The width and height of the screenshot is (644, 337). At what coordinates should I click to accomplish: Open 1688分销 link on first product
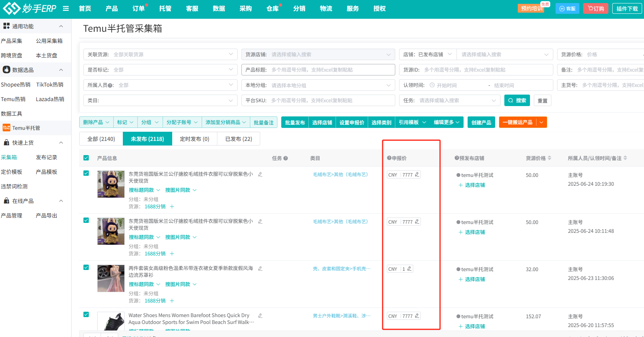(x=155, y=206)
